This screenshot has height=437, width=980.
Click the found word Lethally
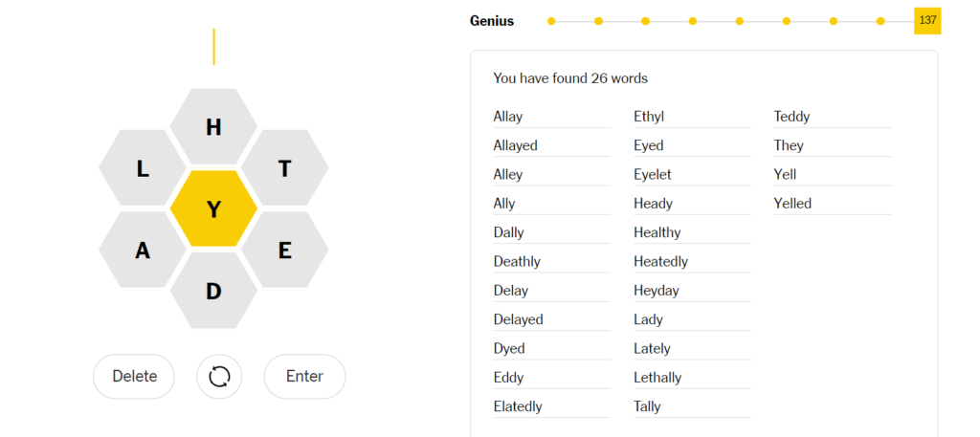(x=657, y=378)
